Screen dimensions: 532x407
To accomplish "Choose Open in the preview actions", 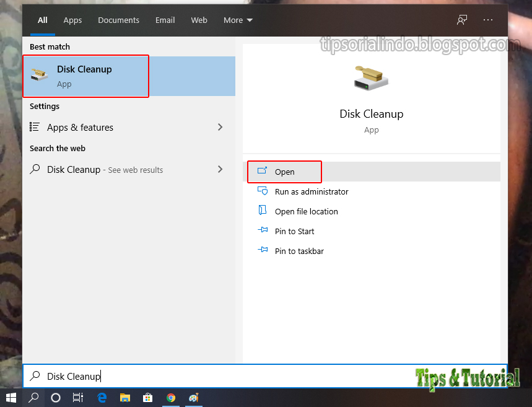I will point(371,172).
